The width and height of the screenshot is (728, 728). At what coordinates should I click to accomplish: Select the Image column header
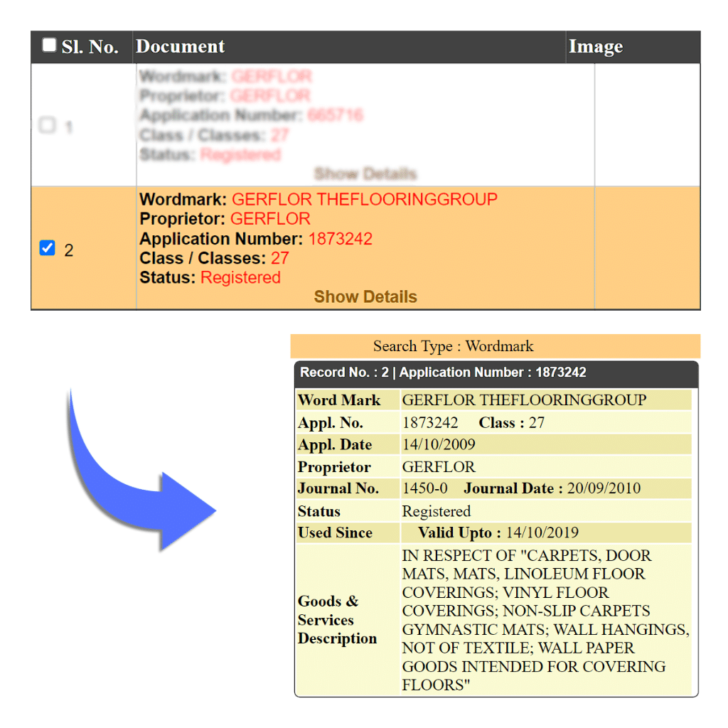(596, 47)
